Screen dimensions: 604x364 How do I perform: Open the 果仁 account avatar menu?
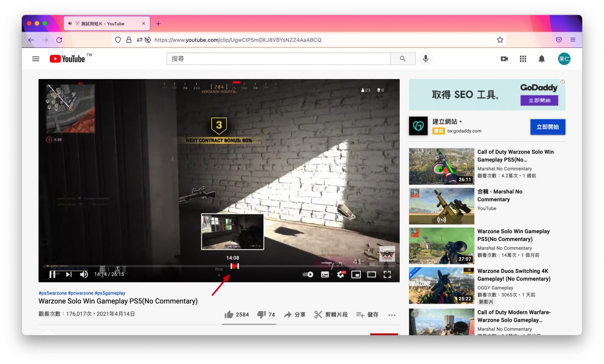[564, 59]
